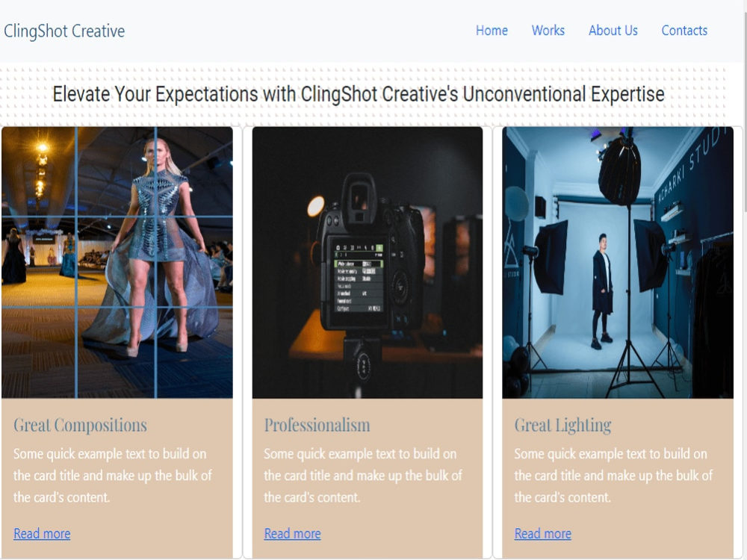Select the Great Lighting card title

(562, 425)
